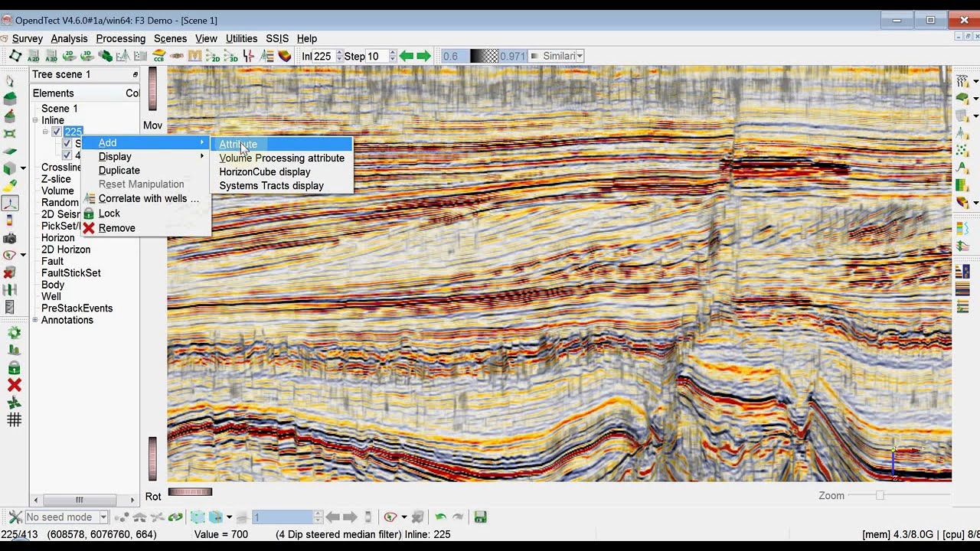Click the camera snapshot icon
Image resolution: width=980 pixels, height=551 pixels.
click(10, 238)
